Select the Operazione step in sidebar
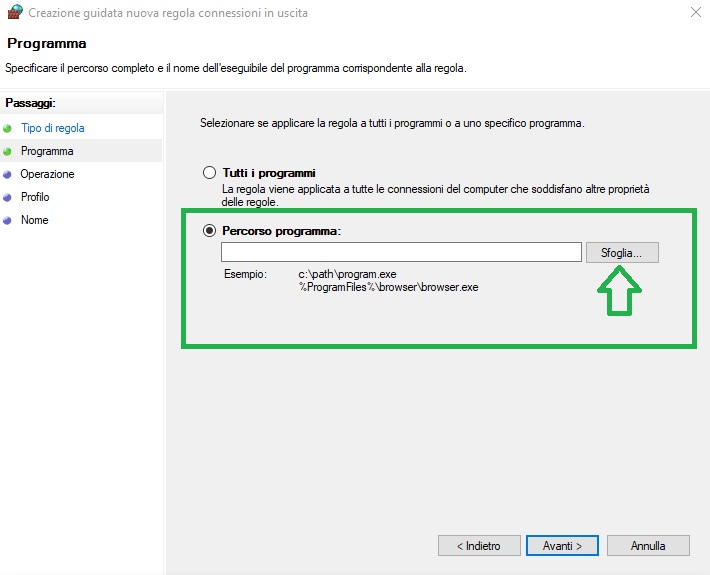Screen dimensions: 710x575 pos(47,174)
